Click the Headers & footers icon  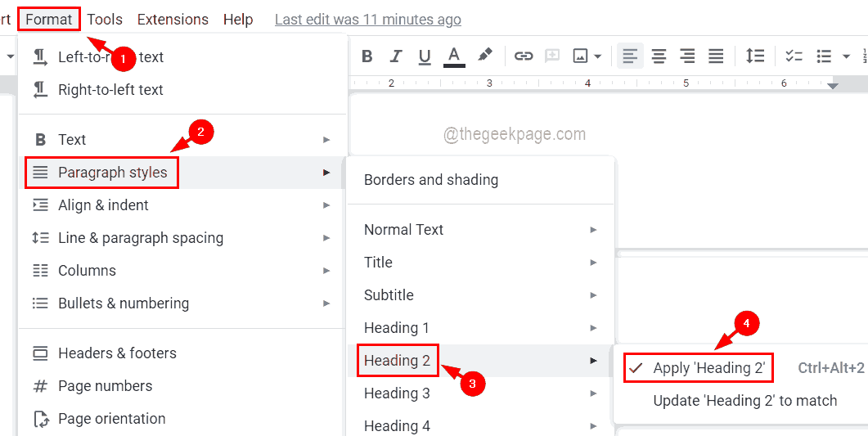tap(40, 353)
